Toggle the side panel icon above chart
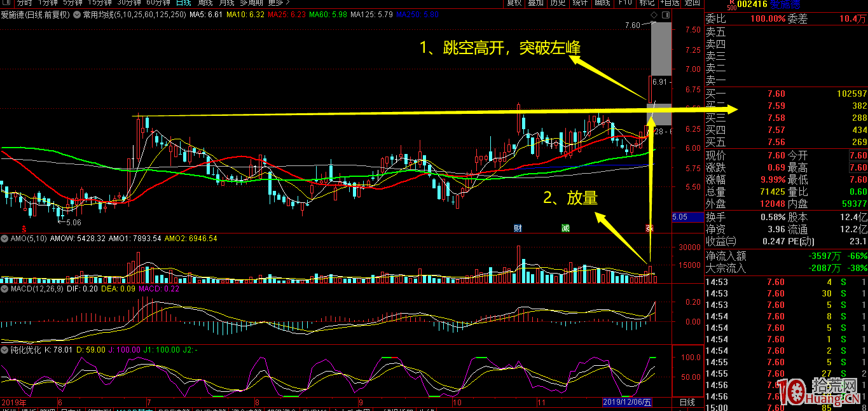The width and height of the screenshot is (868, 411). pyautogui.click(x=667, y=13)
